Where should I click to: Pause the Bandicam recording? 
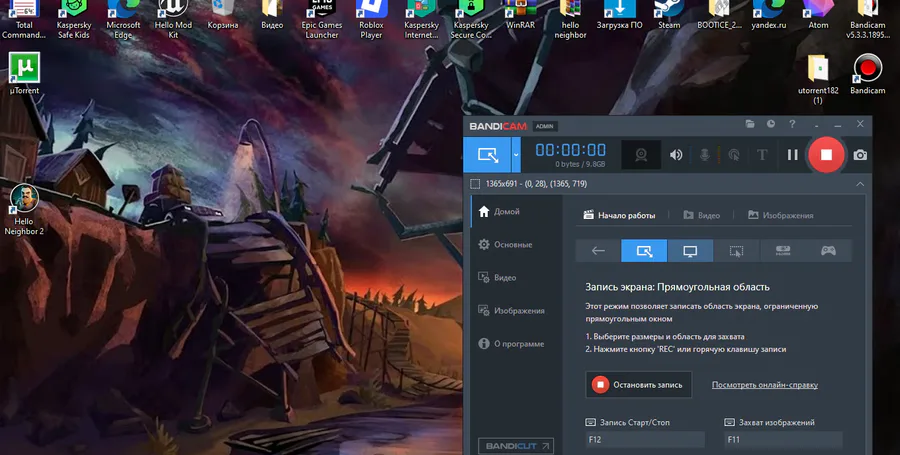point(793,155)
